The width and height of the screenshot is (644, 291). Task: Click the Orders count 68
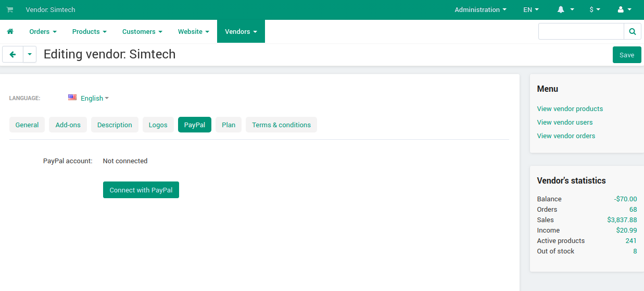633,209
